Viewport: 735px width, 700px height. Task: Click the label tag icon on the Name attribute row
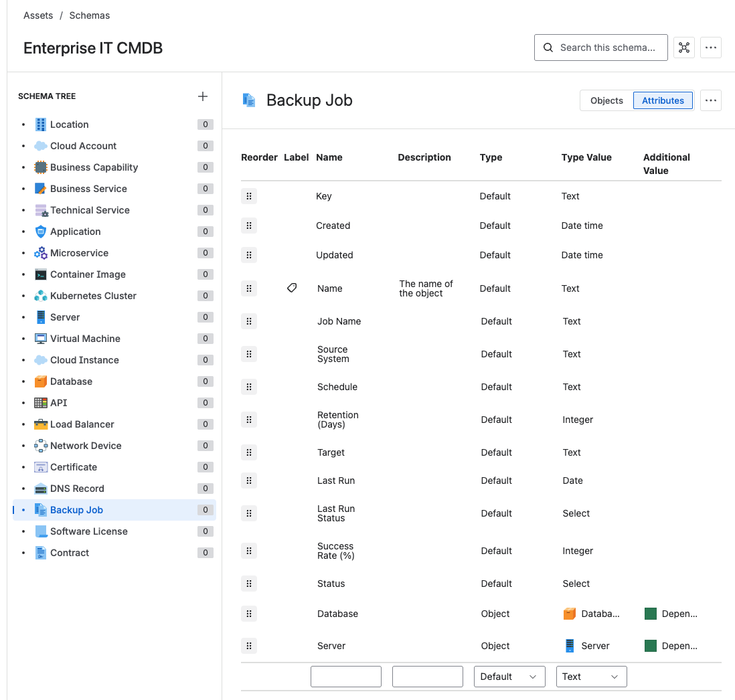pos(292,288)
